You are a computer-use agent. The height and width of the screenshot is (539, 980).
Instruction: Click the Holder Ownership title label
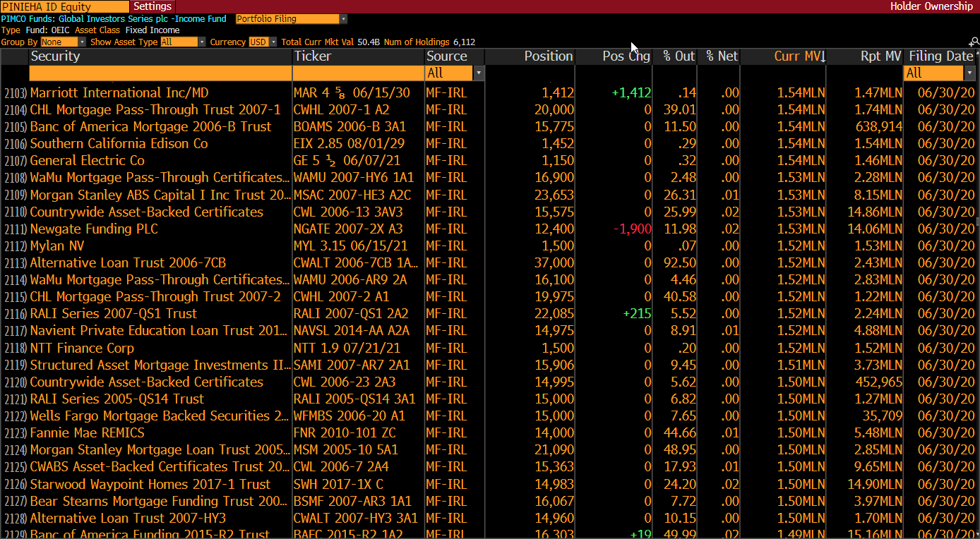(931, 6)
